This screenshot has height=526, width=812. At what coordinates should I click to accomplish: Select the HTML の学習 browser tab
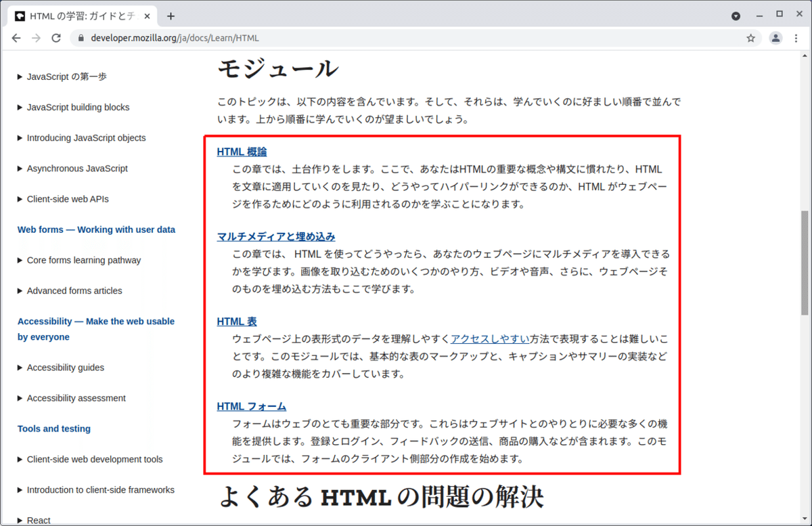81,15
